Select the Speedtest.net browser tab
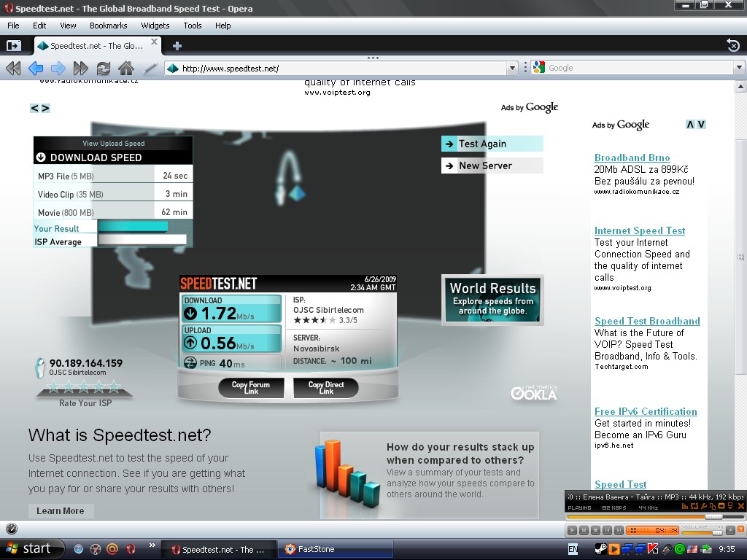Viewport: 747px width, 560px height. [98, 46]
